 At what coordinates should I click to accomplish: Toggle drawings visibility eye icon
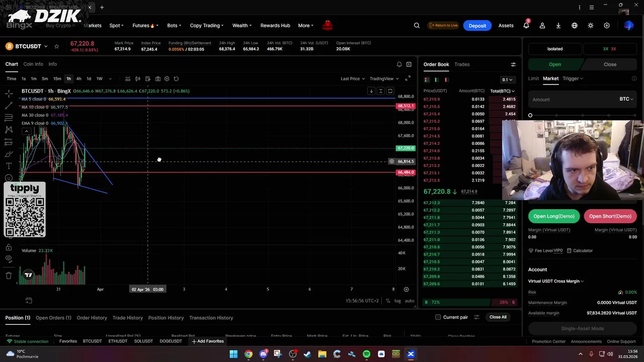9,258
